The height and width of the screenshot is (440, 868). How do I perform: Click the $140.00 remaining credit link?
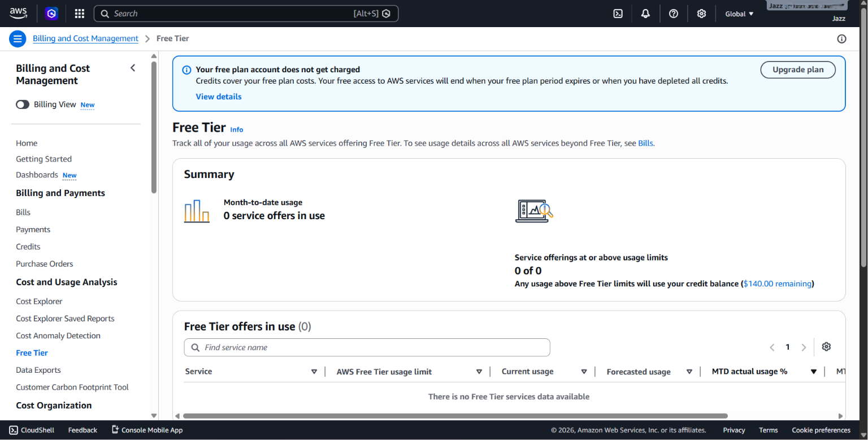(777, 284)
